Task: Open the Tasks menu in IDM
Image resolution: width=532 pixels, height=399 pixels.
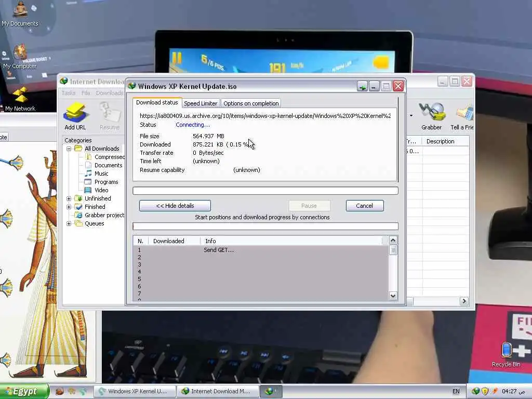Action: click(x=69, y=93)
